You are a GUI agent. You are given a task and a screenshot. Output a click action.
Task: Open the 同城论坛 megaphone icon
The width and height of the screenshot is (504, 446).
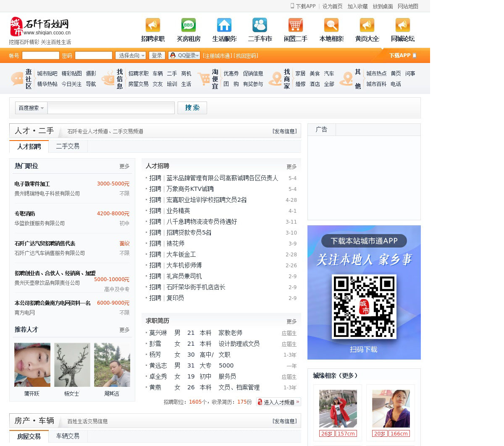coord(402,25)
